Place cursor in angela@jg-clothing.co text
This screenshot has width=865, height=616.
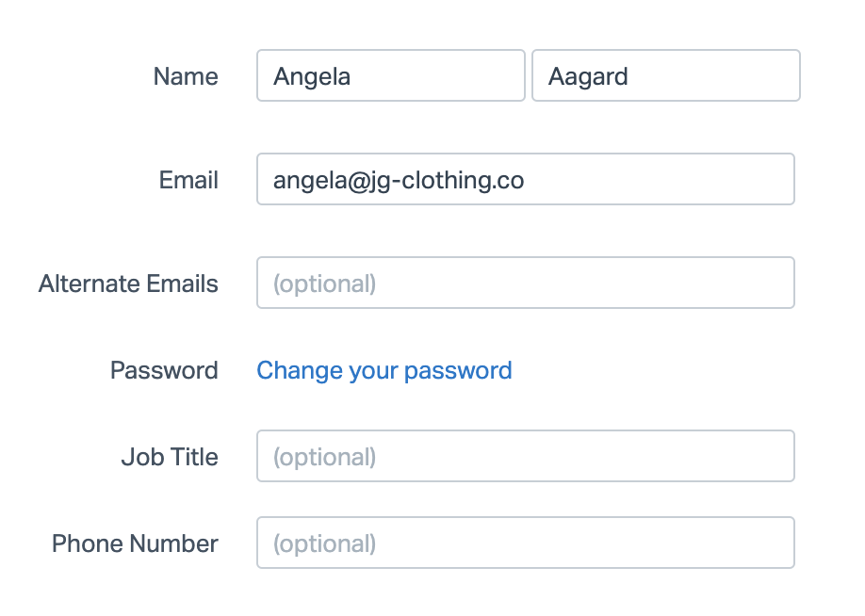tap(398, 180)
